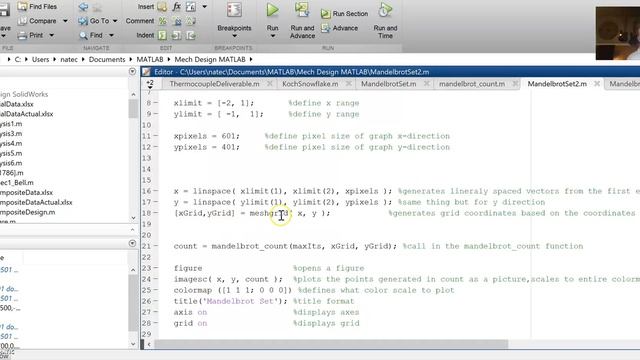
Task: Expand the Run dropdown arrow
Action: point(273,36)
